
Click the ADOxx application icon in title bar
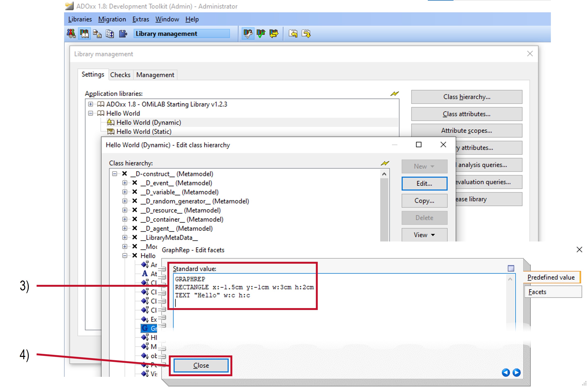(x=69, y=6)
